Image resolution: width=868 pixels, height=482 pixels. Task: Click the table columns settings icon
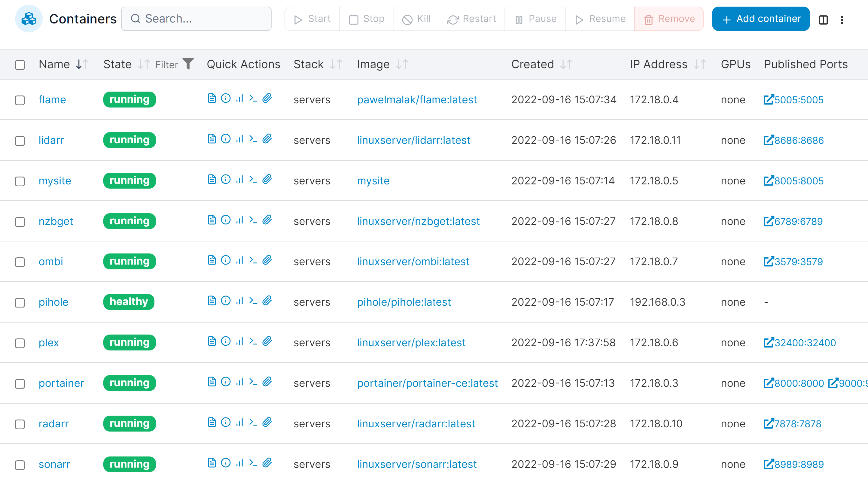[x=823, y=20]
